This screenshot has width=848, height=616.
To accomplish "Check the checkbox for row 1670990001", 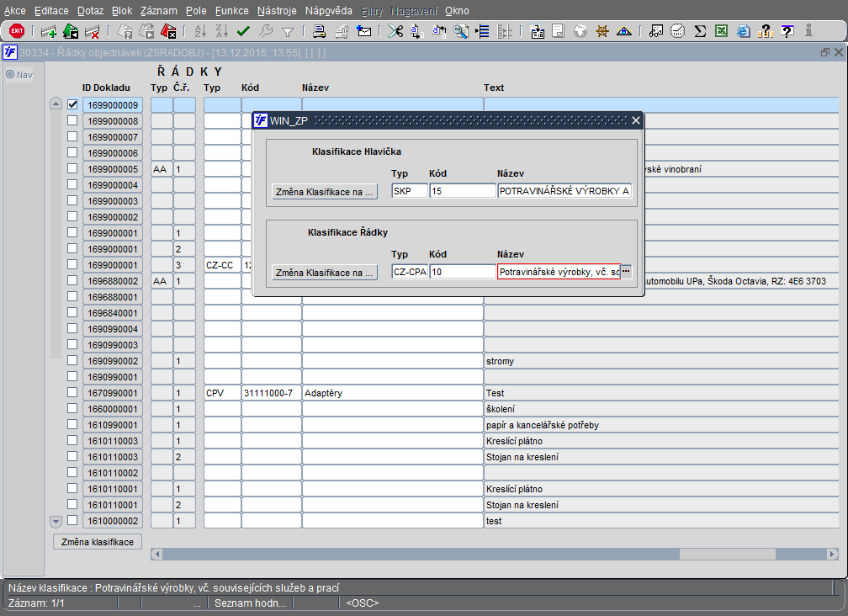I will point(72,393).
